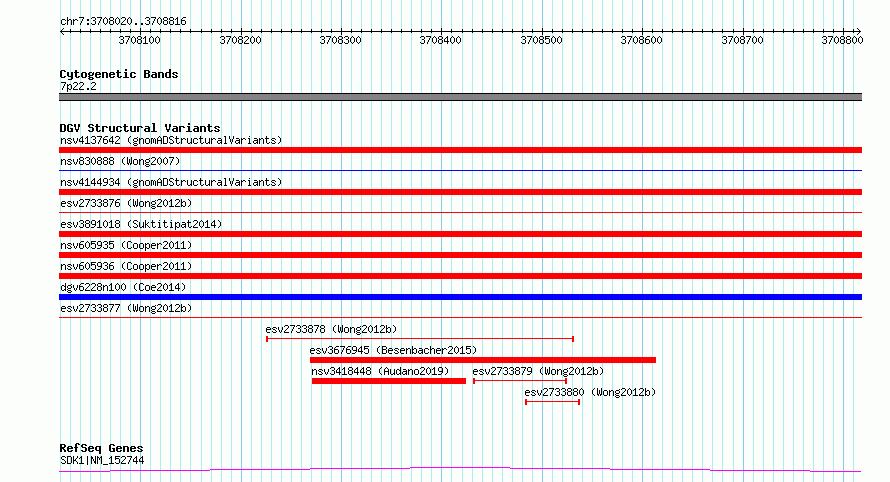This screenshot has height=482, width=890.
Task: Click the thin blue line for nsv830888
Action: click(x=460, y=170)
